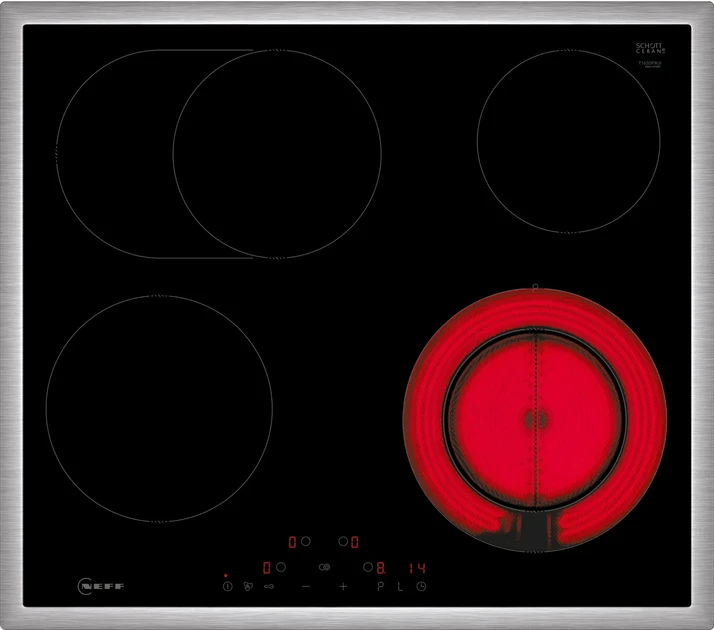Click the Schott Ceran logo text

pos(650,48)
